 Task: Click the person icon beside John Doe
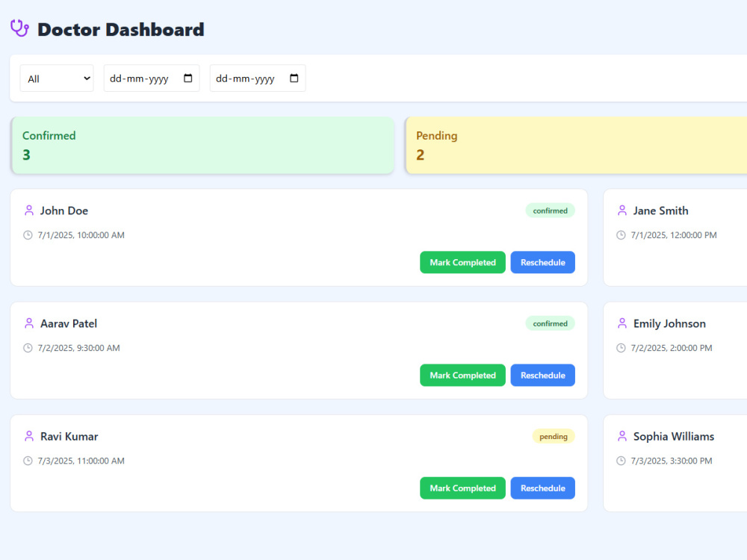point(29,211)
